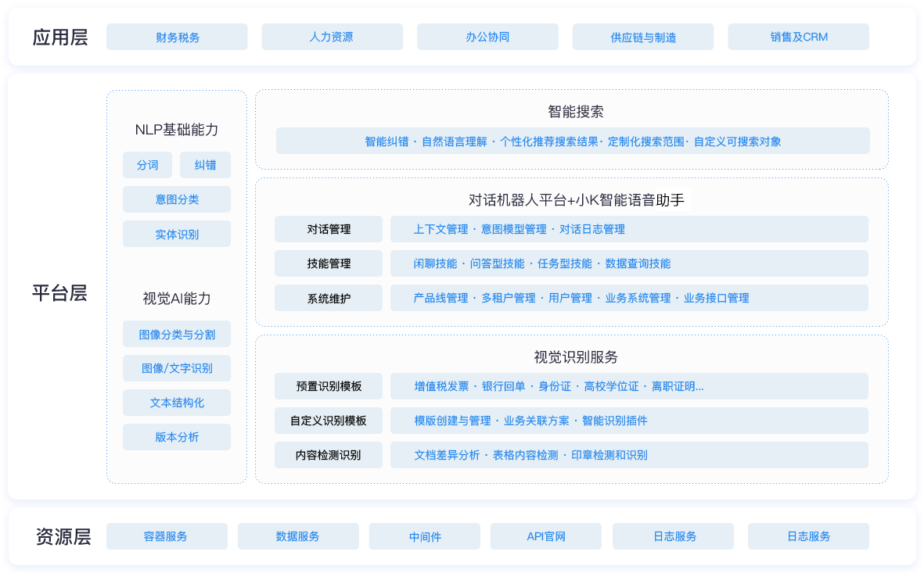924x573 pixels.
Task: Open the 图像/文字识别 capability
Action: [176, 368]
